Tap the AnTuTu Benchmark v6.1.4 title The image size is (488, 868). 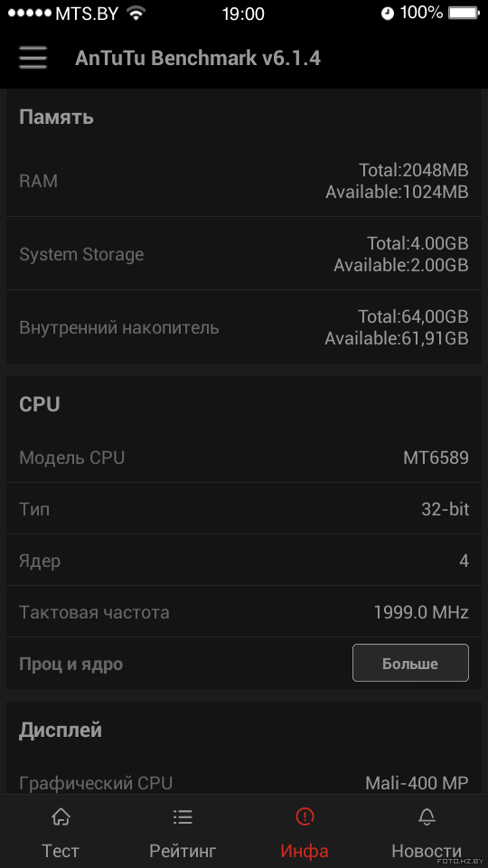pyautogui.click(x=198, y=58)
